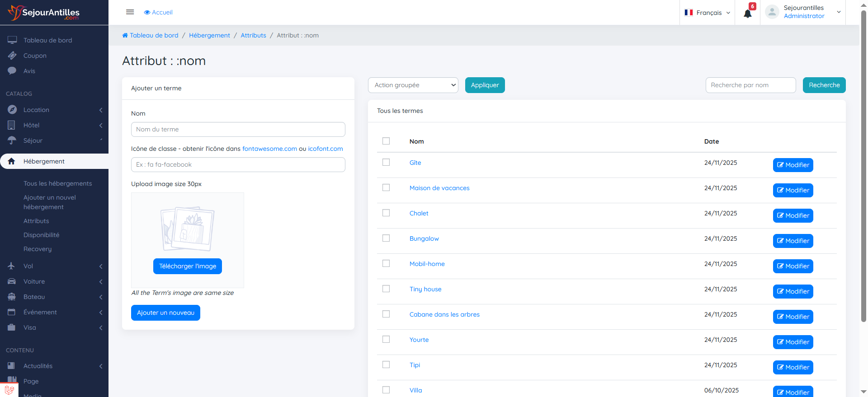The height and width of the screenshot is (397, 868).
Task: Open the notifications bell icon
Action: coord(747,14)
